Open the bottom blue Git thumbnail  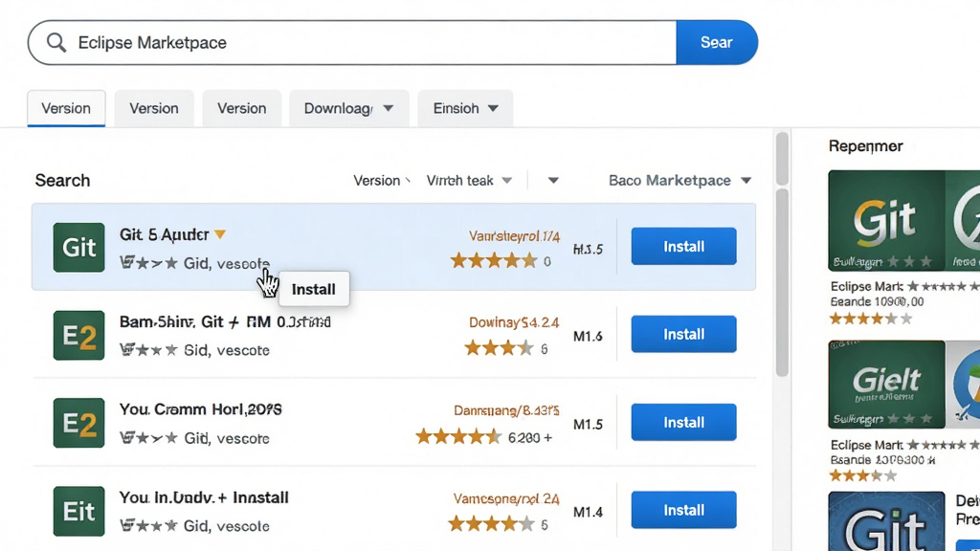[x=886, y=521]
